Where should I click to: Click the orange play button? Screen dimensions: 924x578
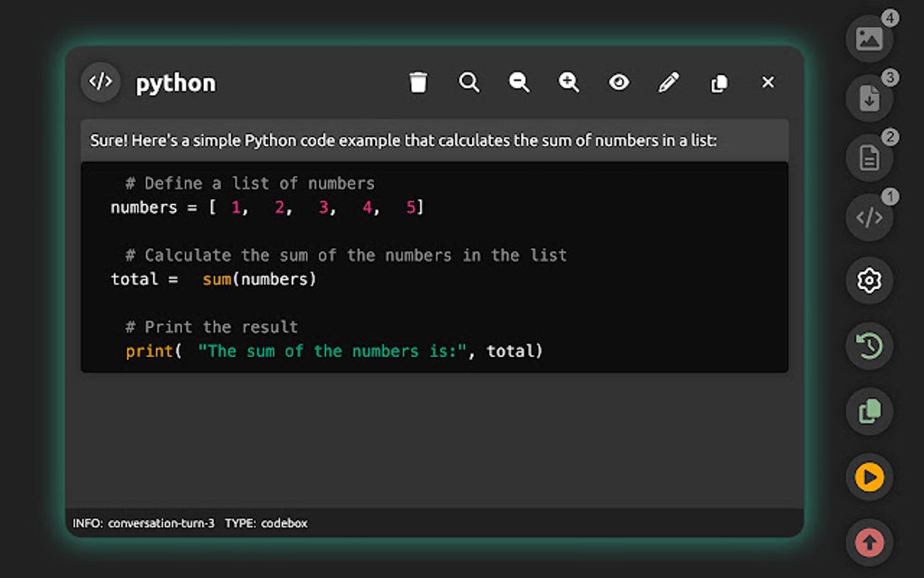click(x=870, y=477)
